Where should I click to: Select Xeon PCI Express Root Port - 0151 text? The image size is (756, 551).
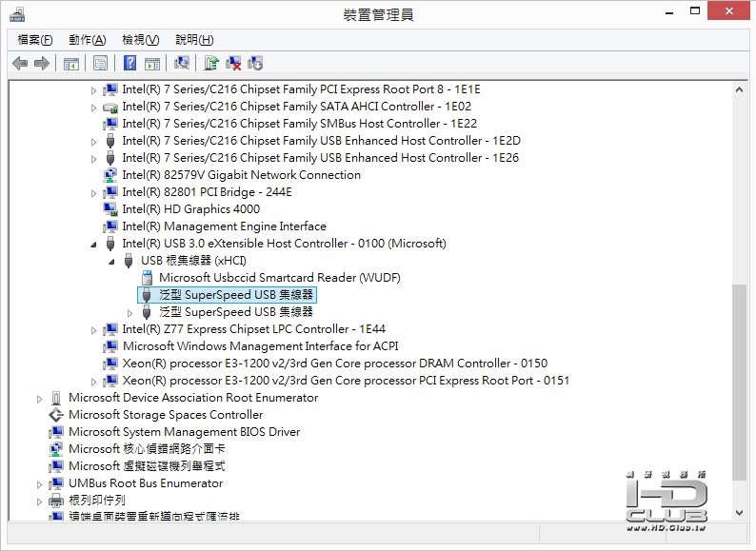346,381
